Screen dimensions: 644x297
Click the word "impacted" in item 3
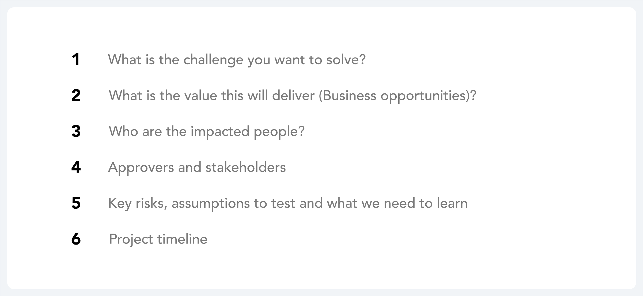220,132
